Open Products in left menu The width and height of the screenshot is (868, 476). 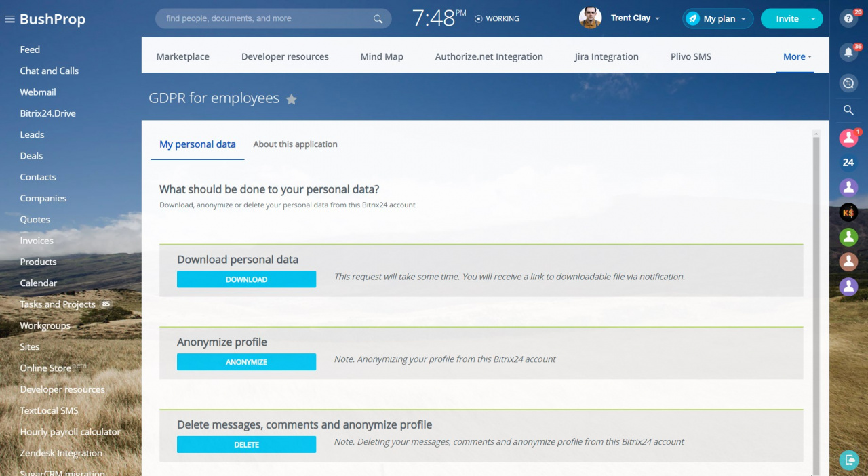click(x=38, y=262)
